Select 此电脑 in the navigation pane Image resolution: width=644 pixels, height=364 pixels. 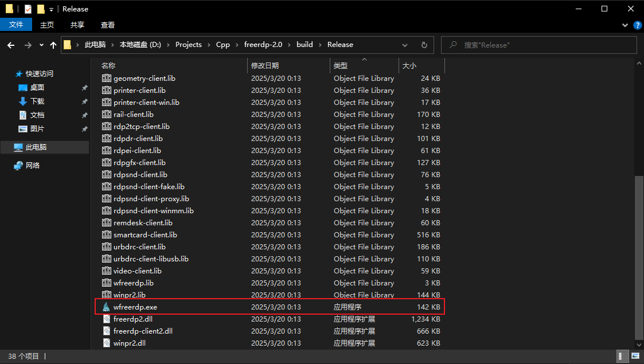pos(36,147)
